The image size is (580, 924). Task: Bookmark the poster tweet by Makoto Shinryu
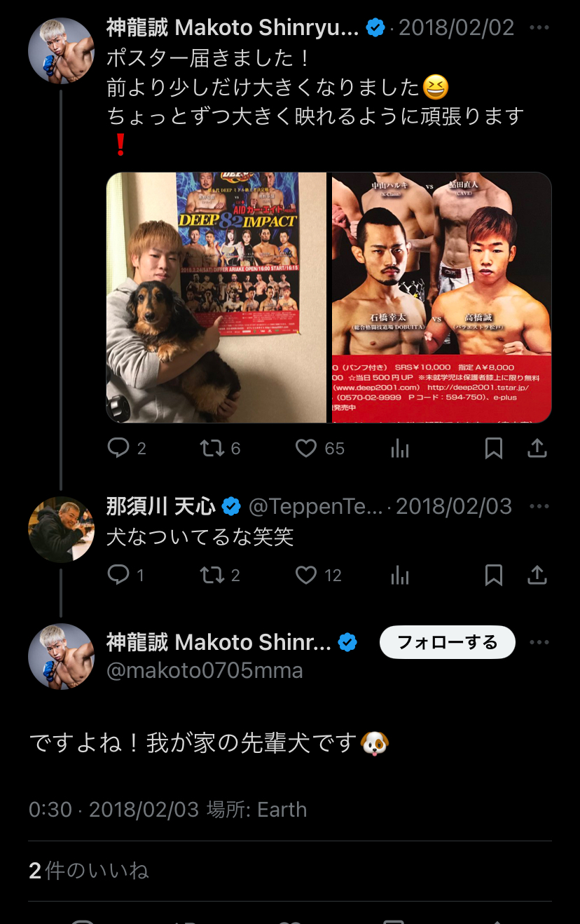[x=494, y=449]
